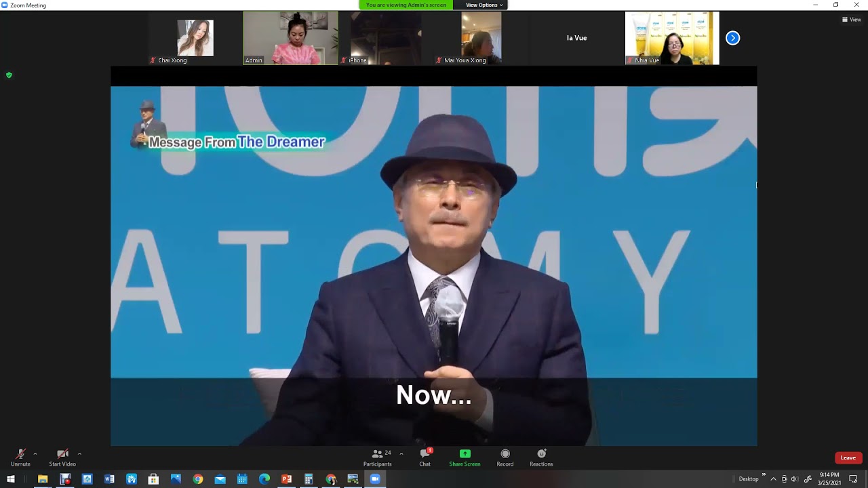The height and width of the screenshot is (488, 868).
Task: Open Calendar app from taskbar
Action: (x=242, y=479)
